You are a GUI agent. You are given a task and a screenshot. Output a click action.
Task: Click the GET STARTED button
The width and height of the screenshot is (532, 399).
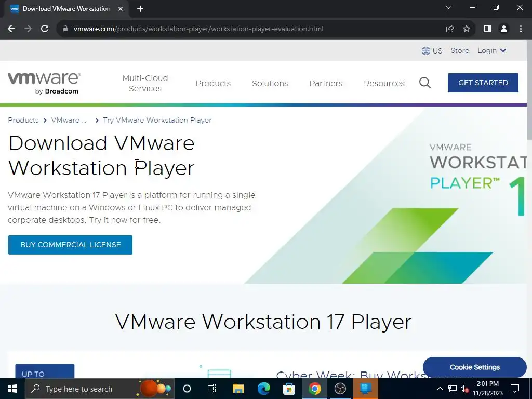[x=483, y=83]
